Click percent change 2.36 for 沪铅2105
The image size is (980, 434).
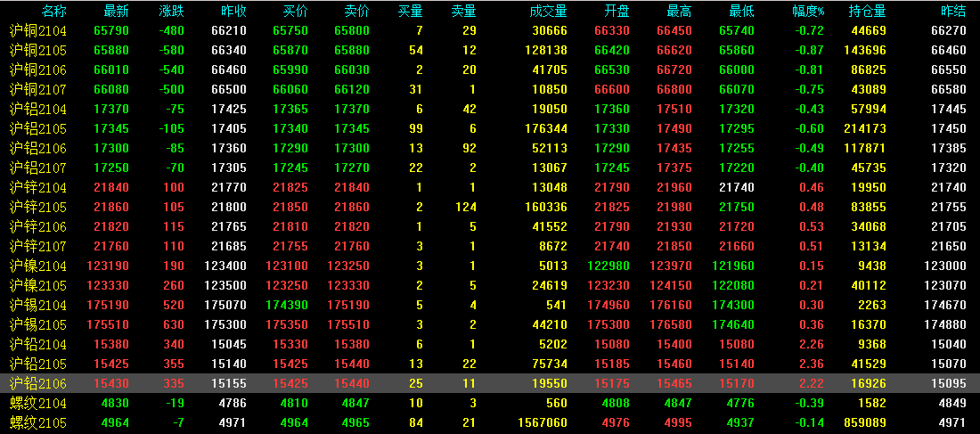click(813, 364)
